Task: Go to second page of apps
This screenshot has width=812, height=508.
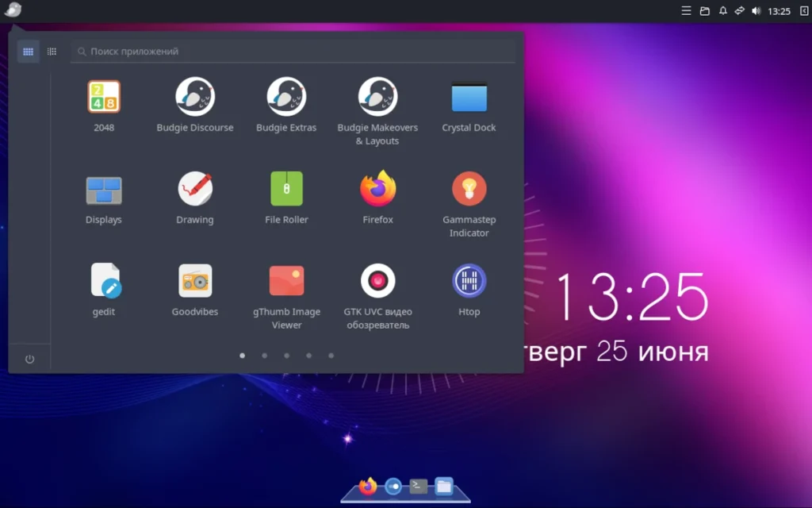Action: (x=265, y=356)
